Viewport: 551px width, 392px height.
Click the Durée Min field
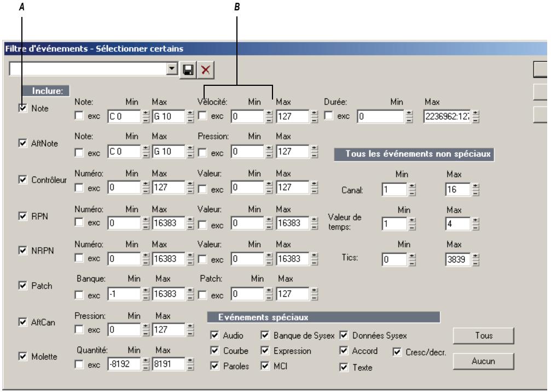(x=381, y=116)
